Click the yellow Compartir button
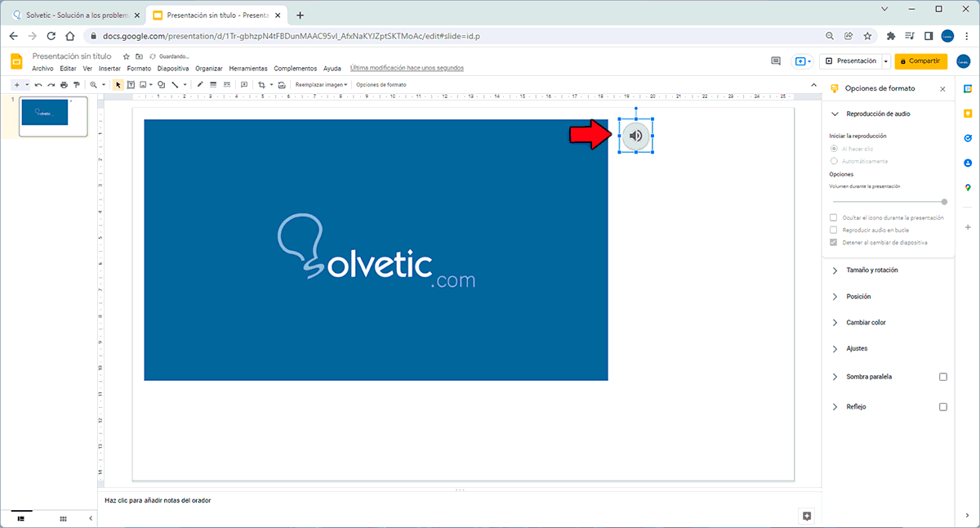980x528 pixels. [x=921, y=61]
